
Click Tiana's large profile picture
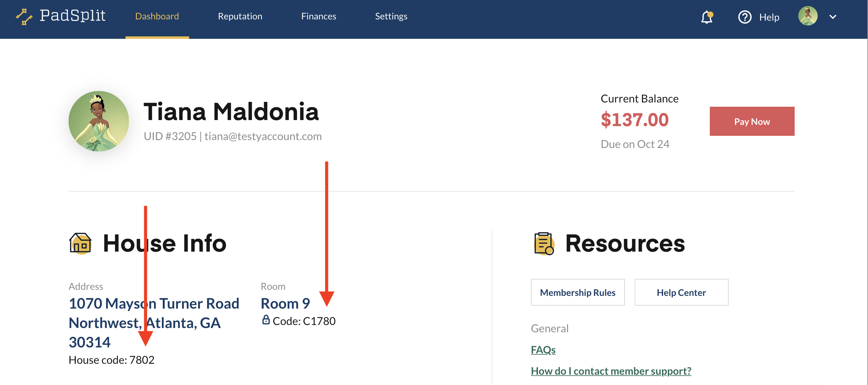pos(99,121)
